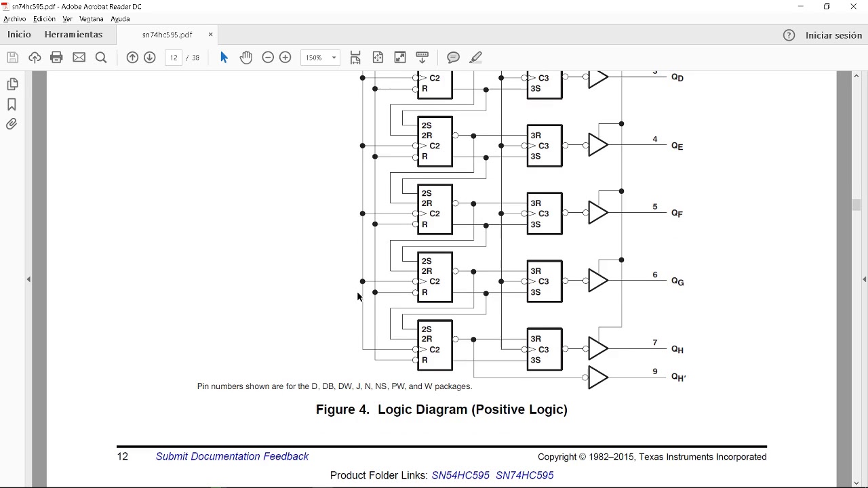Add a comment with speech bubble
Viewport: 868px width, 488px height.
pyautogui.click(x=454, y=58)
